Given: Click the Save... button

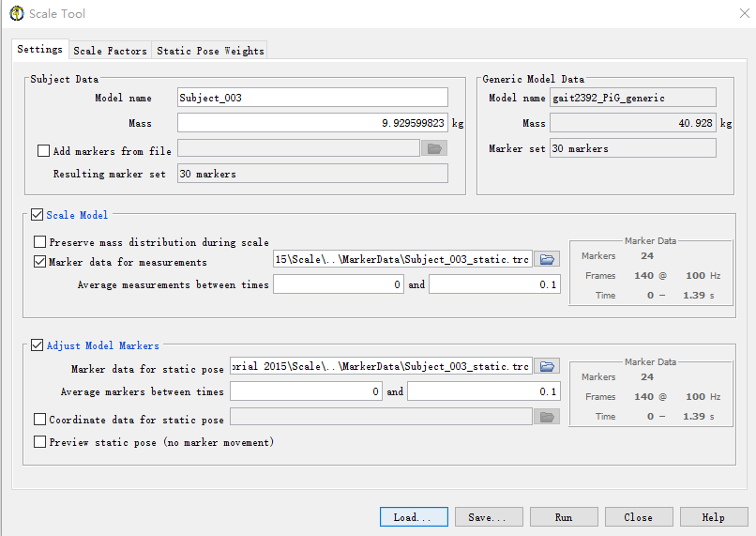Looking at the screenshot, I should click(x=489, y=517).
